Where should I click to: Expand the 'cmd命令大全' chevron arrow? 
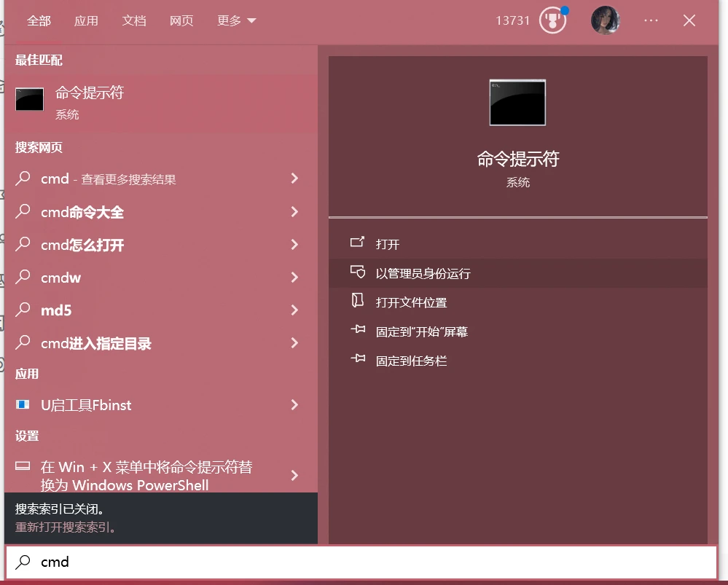294,212
